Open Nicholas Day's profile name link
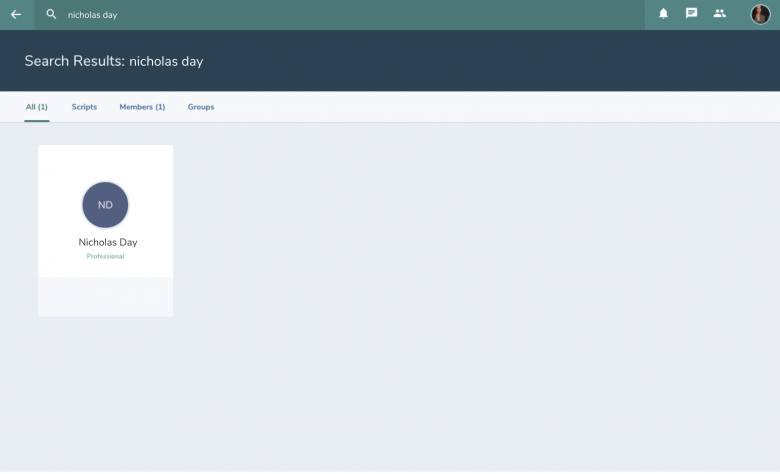The height and width of the screenshot is (474, 780). pyautogui.click(x=108, y=242)
